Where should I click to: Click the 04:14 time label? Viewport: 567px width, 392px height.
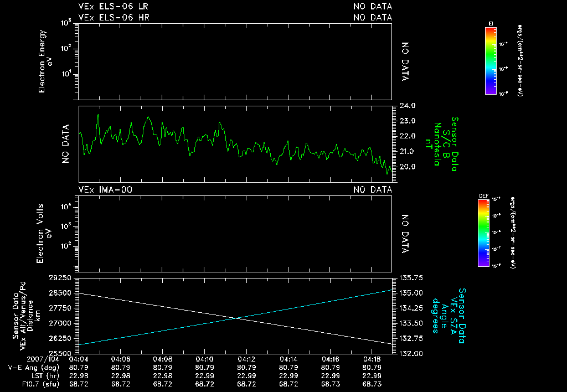click(x=288, y=359)
